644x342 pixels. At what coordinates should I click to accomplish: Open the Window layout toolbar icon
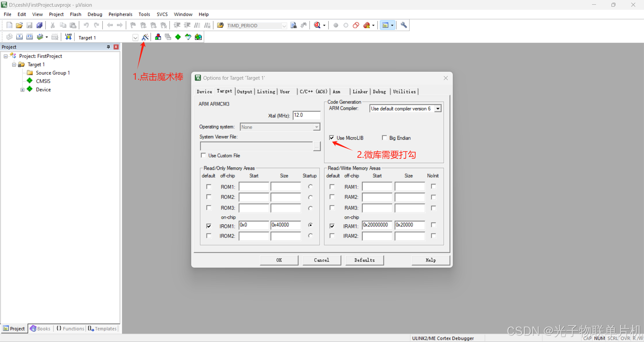click(385, 25)
